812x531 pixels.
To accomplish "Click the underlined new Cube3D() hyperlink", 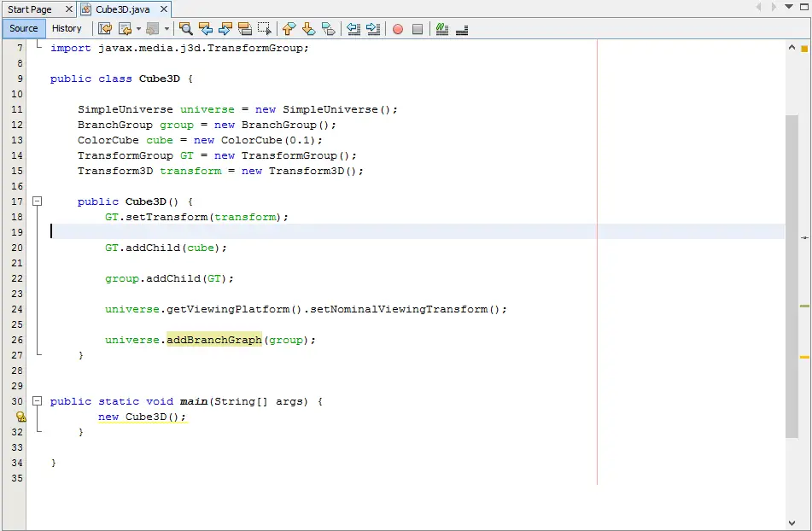I will coord(142,417).
